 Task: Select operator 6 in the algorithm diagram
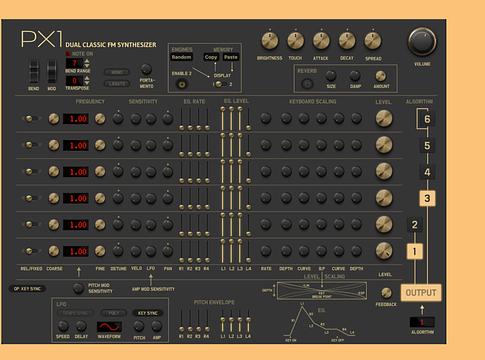point(427,119)
